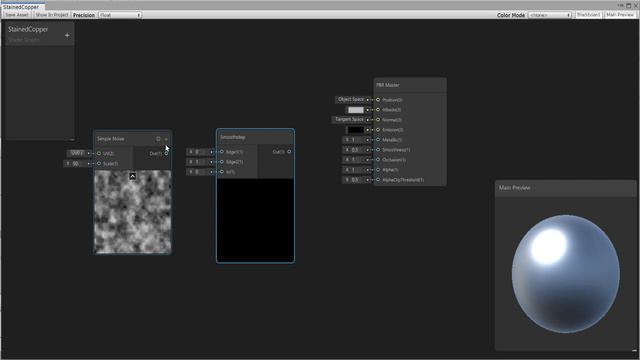Click PBR Master Alpha port
Viewport: 640px width, 360px height.
coord(378,170)
